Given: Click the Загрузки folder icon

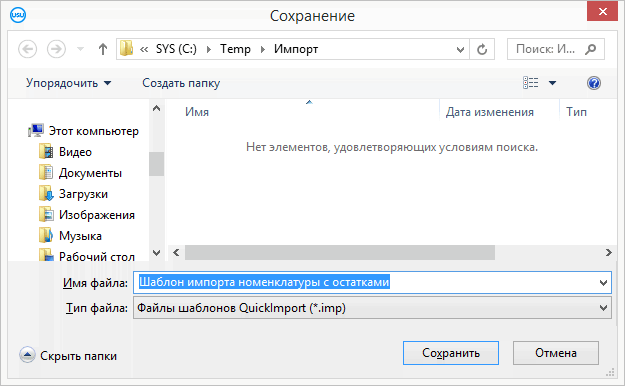Looking at the screenshot, I should coord(46,194).
